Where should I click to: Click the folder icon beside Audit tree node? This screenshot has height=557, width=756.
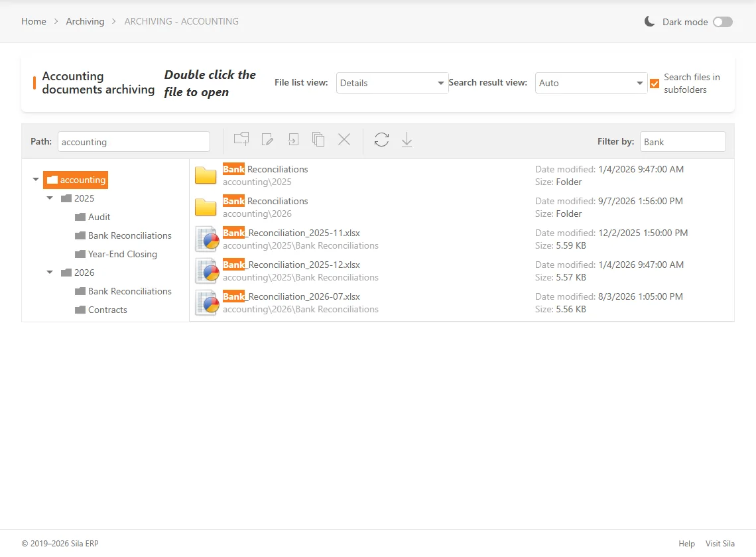click(x=80, y=217)
